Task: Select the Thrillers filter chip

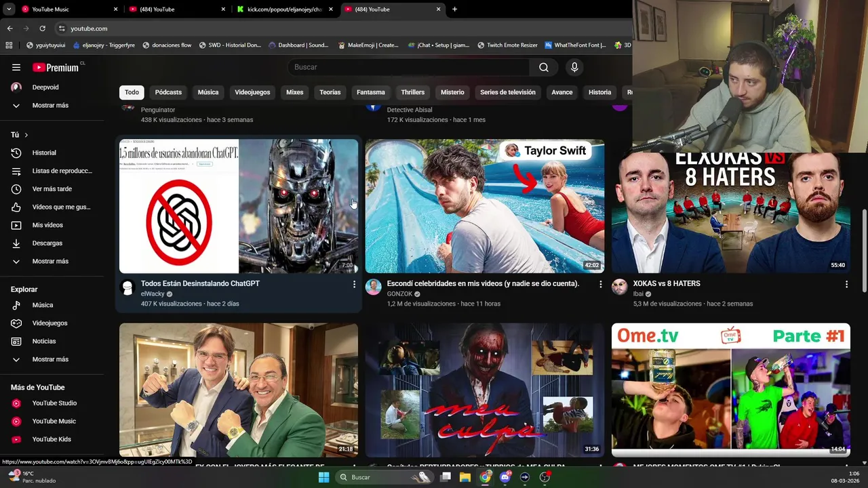Action: 412,92
